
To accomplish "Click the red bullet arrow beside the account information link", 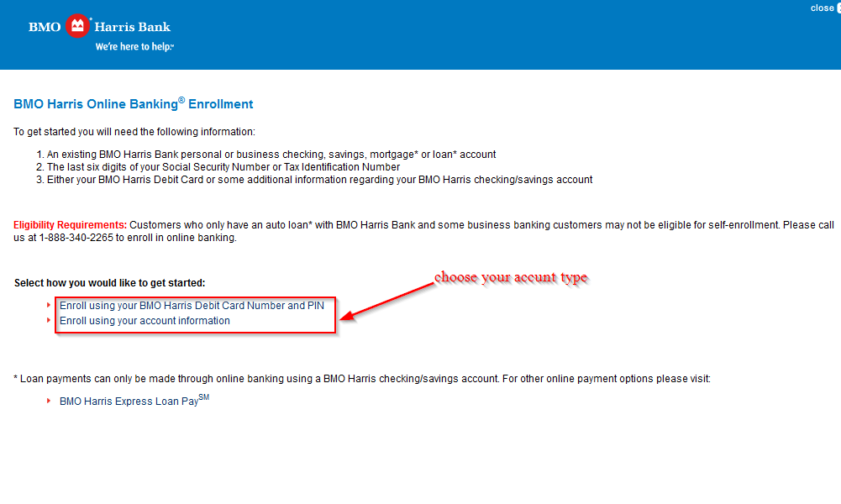I will 48,320.
